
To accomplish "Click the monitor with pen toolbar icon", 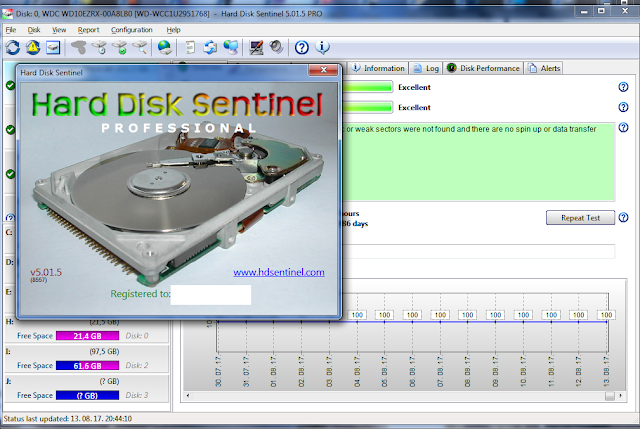I will pos(256,48).
